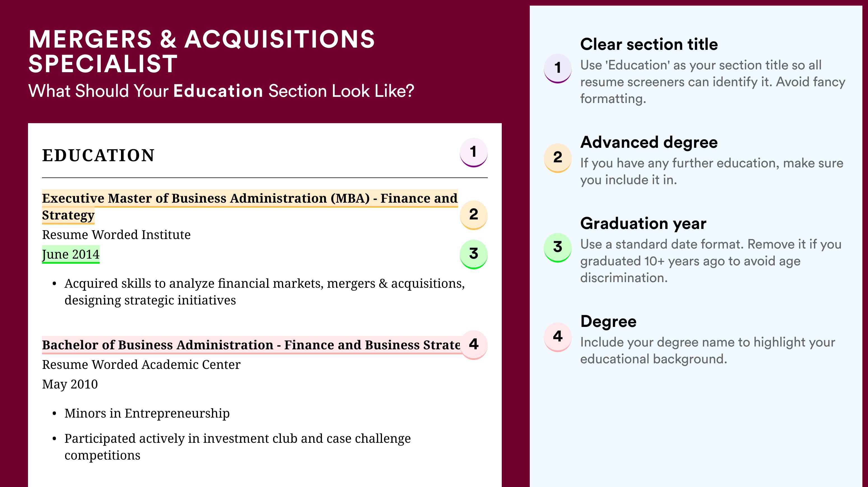This screenshot has height=487, width=868.
Task: Select the purple 1 badge next to Clear section title
Action: pyautogui.click(x=558, y=68)
